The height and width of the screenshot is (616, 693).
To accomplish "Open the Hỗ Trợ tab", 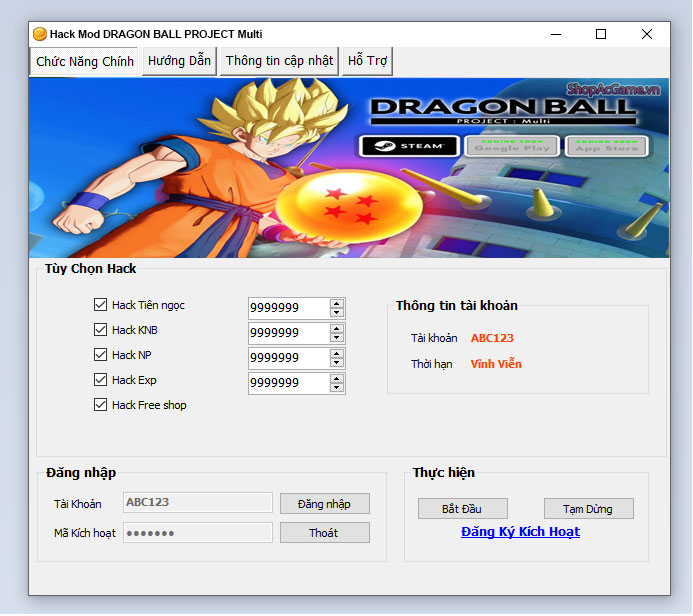I will click(367, 61).
